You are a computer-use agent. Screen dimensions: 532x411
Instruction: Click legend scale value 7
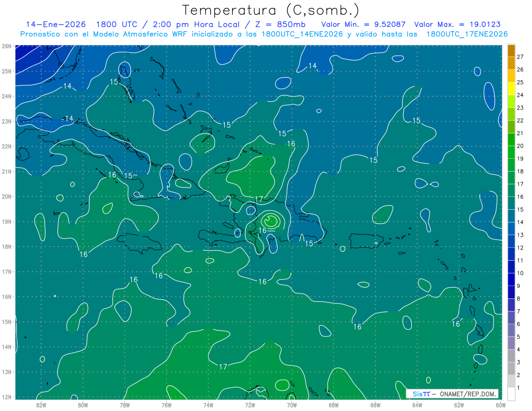519,311
